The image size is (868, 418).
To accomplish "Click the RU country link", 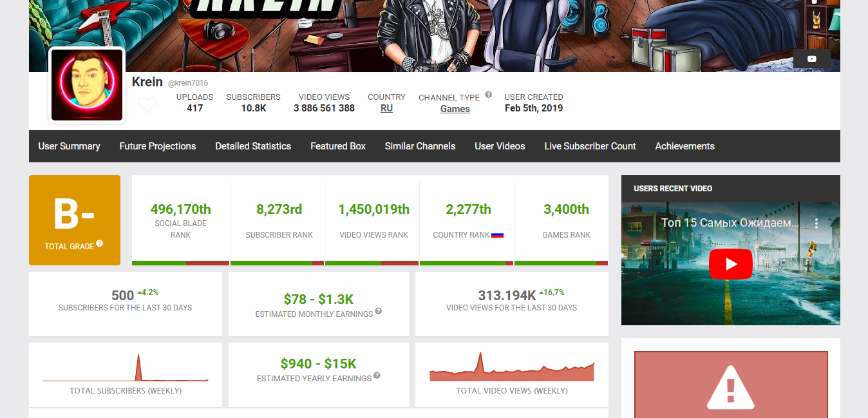I will tap(386, 108).
